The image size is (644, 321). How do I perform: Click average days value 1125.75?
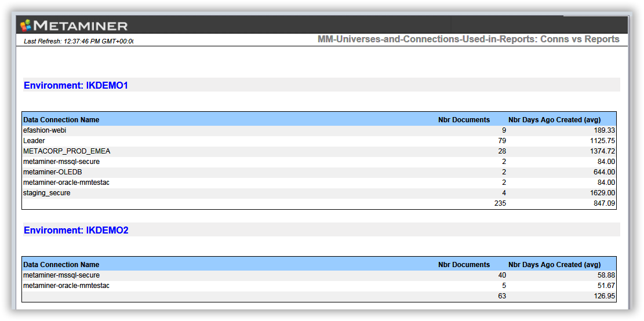[602, 141]
